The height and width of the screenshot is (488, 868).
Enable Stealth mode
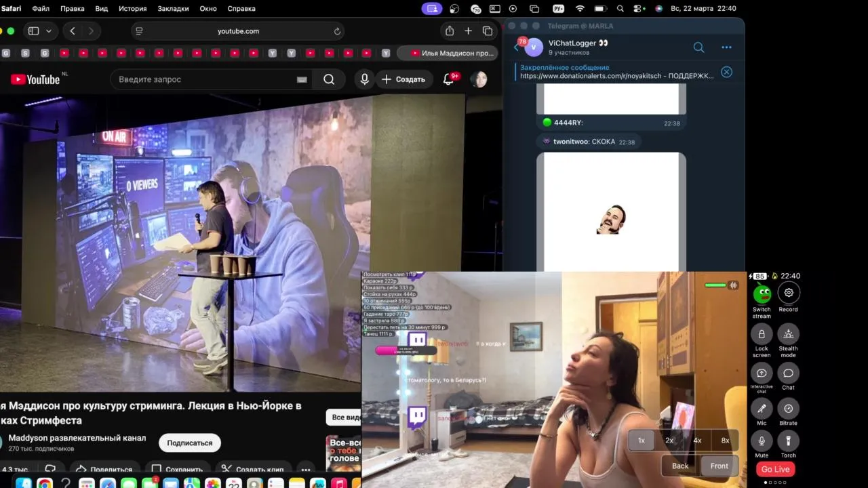(x=788, y=334)
